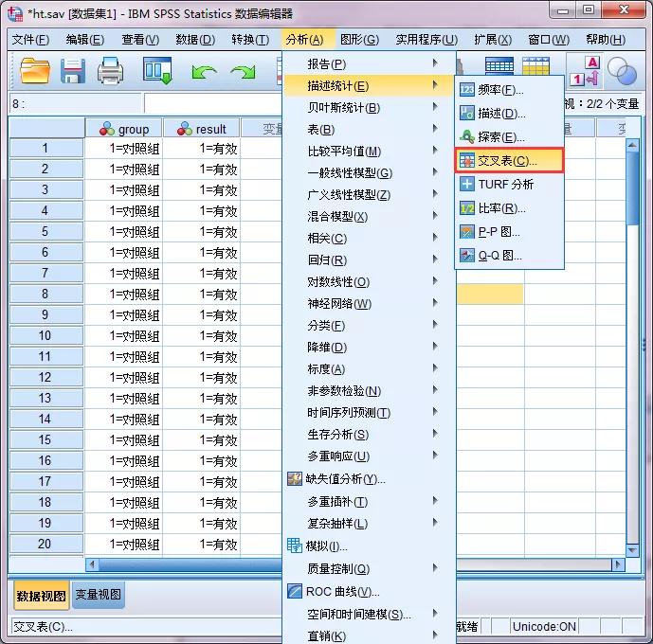Expand 贝叶斯统计(B) submenu

tap(369, 108)
